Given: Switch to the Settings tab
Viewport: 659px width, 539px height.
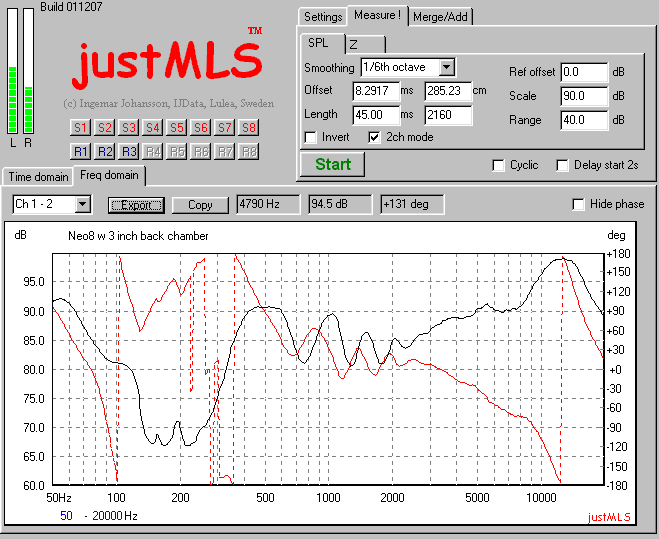Looking at the screenshot, I should click(x=323, y=17).
